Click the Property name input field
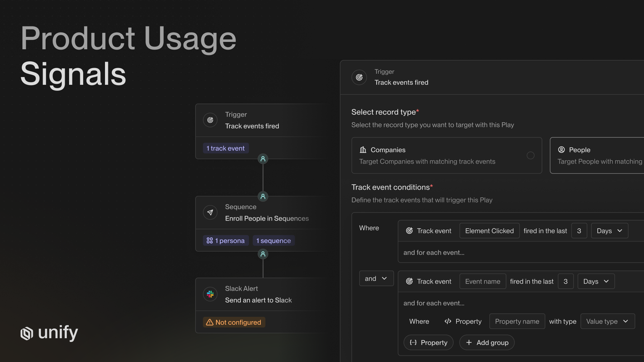Screen dimensions: 644x362 coord(517,321)
